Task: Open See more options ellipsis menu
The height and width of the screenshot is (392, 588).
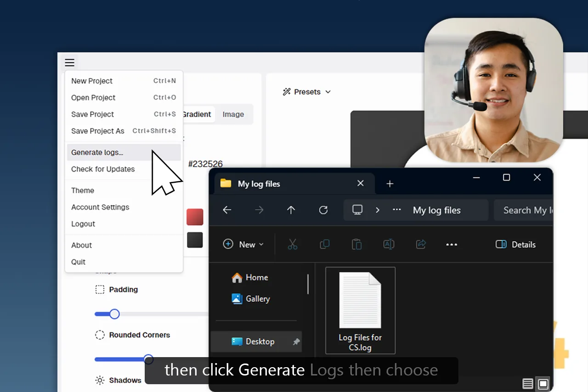Action: pyautogui.click(x=452, y=244)
